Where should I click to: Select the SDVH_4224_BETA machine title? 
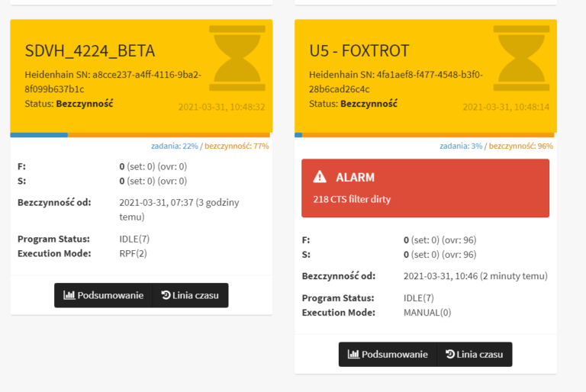tap(90, 51)
